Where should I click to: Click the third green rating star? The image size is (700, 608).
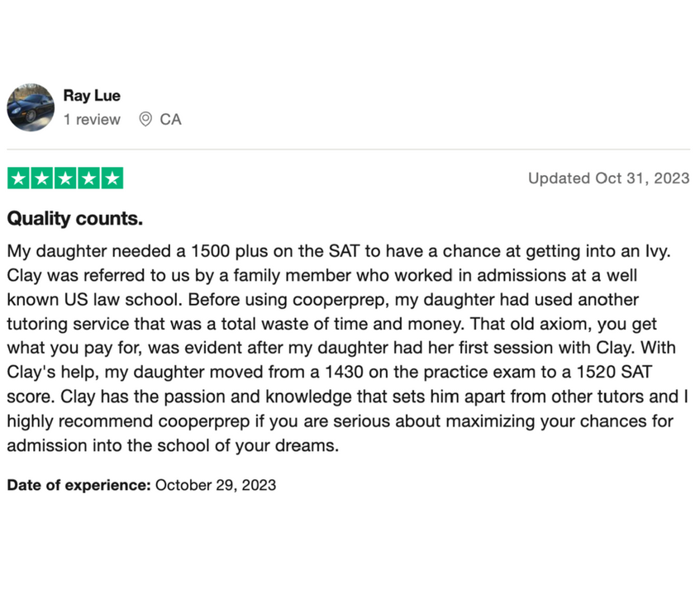click(65, 178)
